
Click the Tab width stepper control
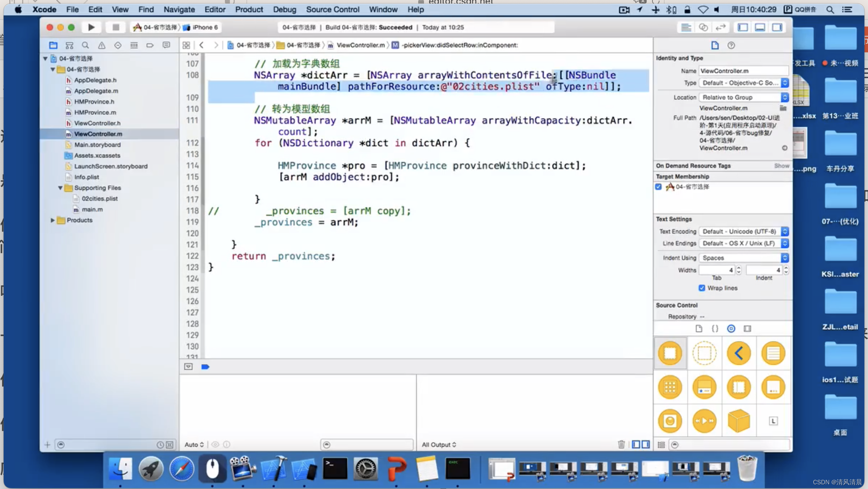738,270
